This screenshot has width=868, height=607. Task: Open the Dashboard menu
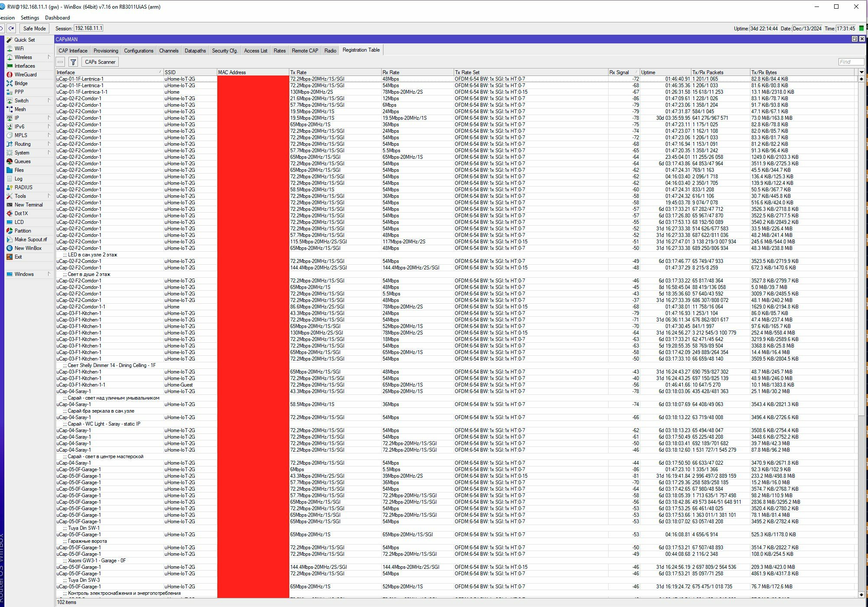(x=57, y=18)
